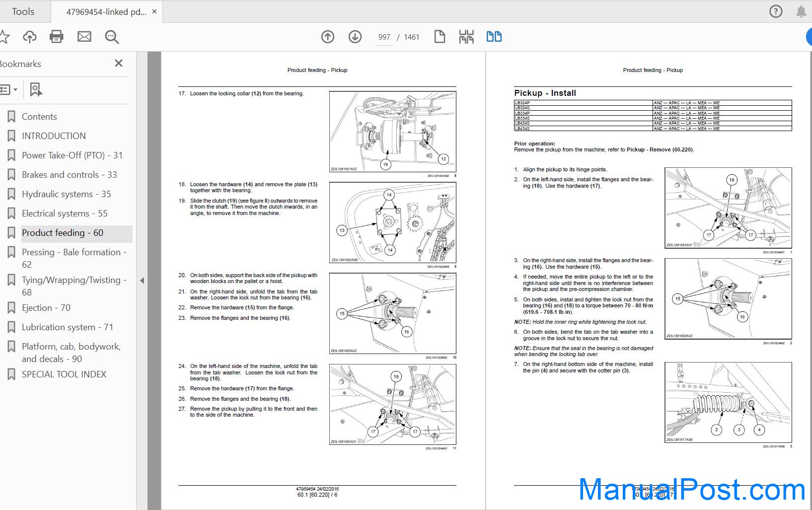Collapse the navigation pane with the arrow handle
Viewport: 812px width, 510px height.
point(142,281)
